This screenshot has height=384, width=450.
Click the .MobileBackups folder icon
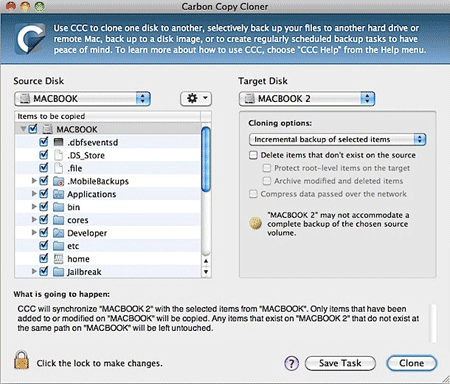point(58,181)
